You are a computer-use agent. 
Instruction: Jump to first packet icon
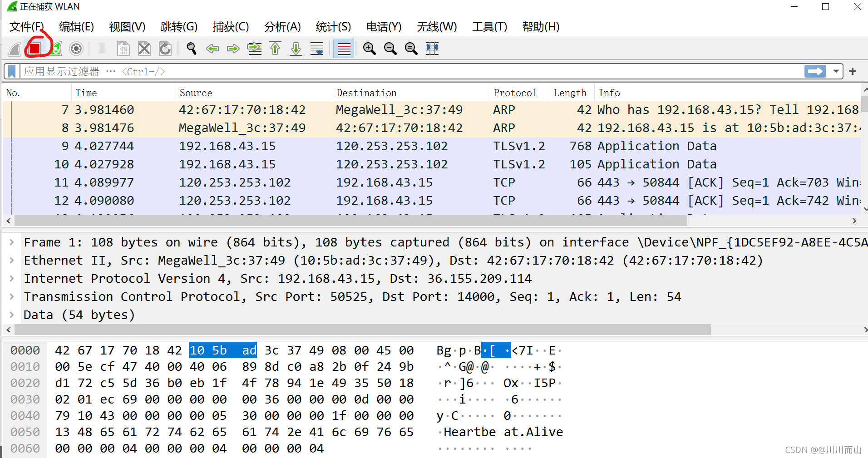[x=275, y=49]
